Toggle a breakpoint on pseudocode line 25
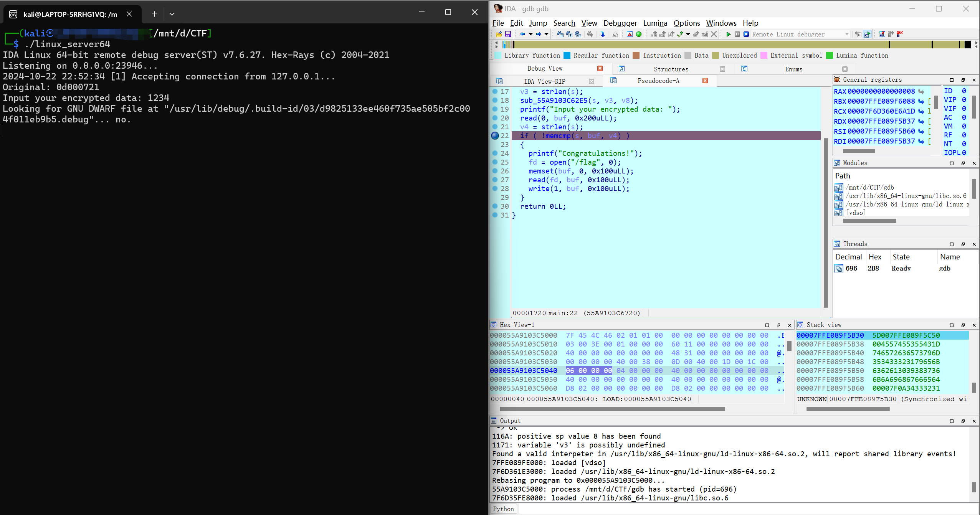980x515 pixels. point(495,162)
